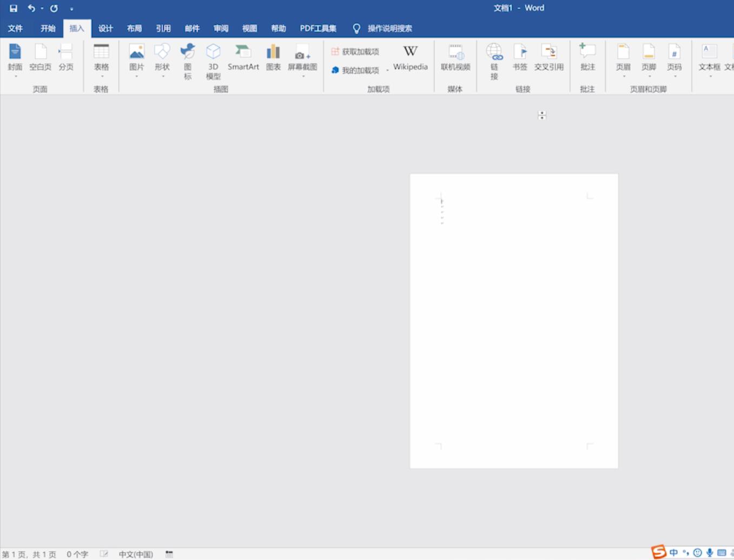
Task: Open the 页脚 footer dropdown
Action: [x=649, y=61]
